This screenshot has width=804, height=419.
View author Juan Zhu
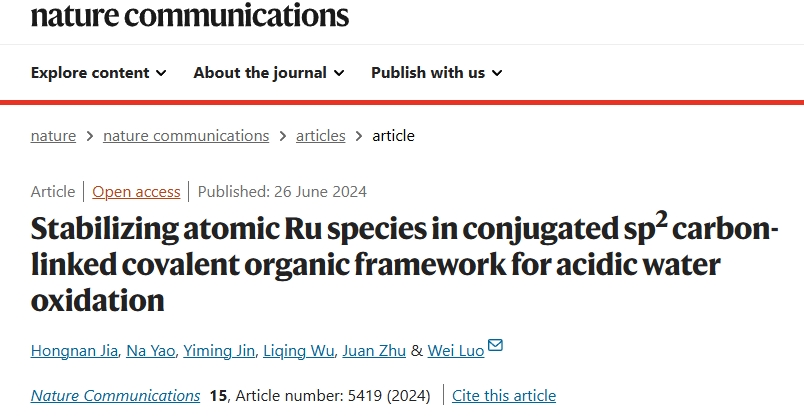374,351
